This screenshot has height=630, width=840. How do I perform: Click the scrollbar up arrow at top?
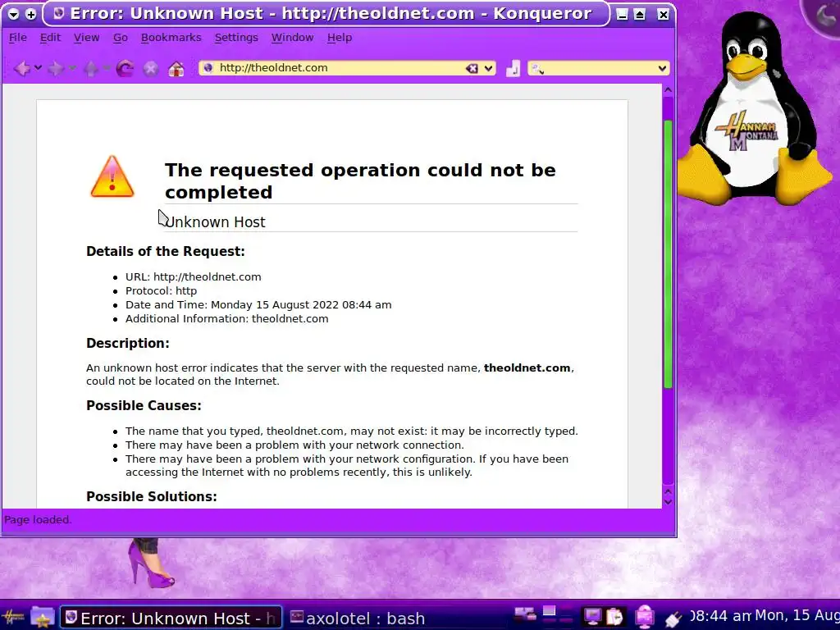[x=668, y=90]
